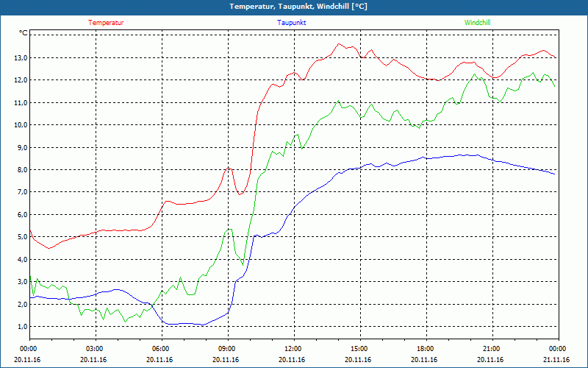This screenshot has height=368, width=588.
Task: Click the 8,0 y-axis value
Action: point(23,170)
